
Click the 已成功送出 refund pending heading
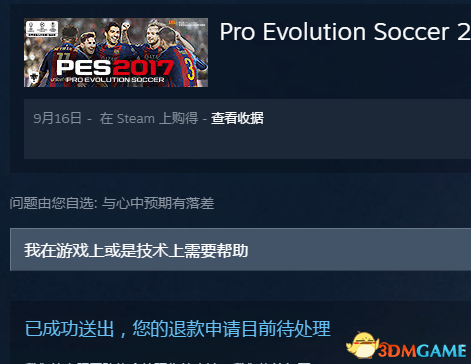(69, 329)
